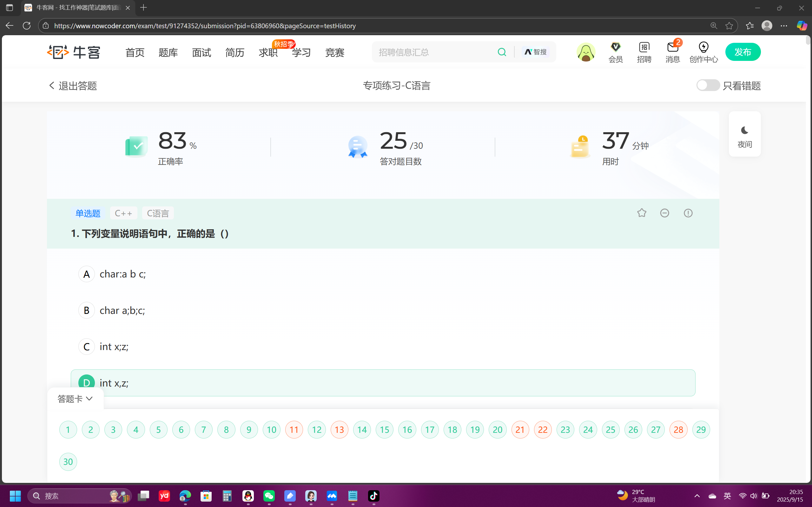
Task: Open the 求职 nav item
Action: coord(268,52)
